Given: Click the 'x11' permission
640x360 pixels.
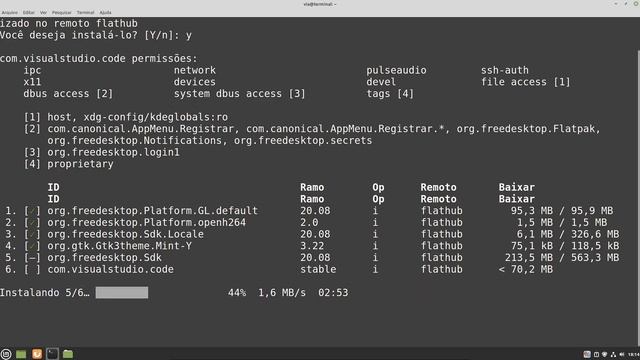Looking at the screenshot, I should pos(32,82).
